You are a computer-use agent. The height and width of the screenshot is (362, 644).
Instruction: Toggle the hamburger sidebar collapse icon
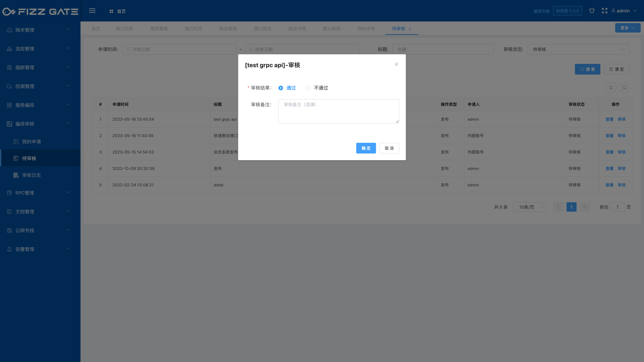(92, 11)
